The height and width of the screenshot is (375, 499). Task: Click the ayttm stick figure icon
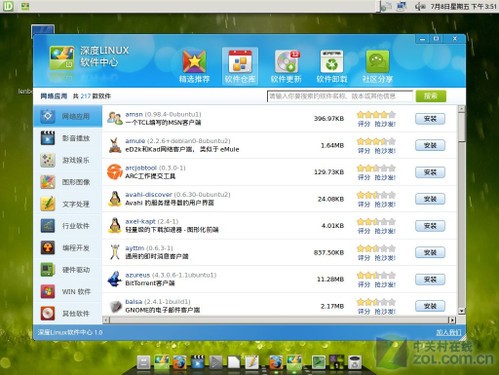pos(115,252)
